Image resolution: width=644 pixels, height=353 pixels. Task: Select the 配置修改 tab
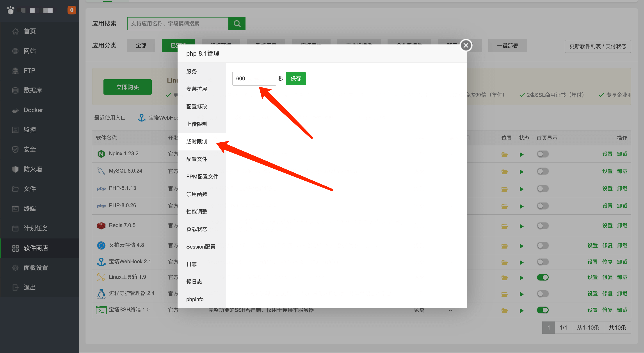[201, 106]
